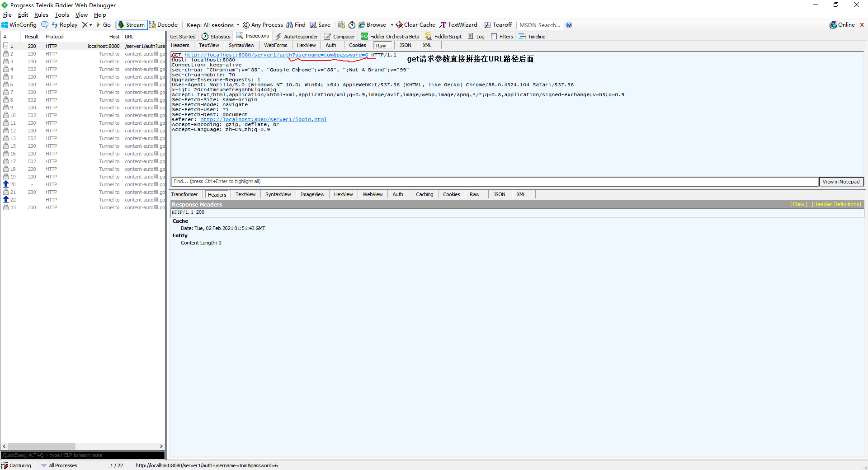Open the Tools menu
This screenshot has width=868, height=470.
click(62, 15)
